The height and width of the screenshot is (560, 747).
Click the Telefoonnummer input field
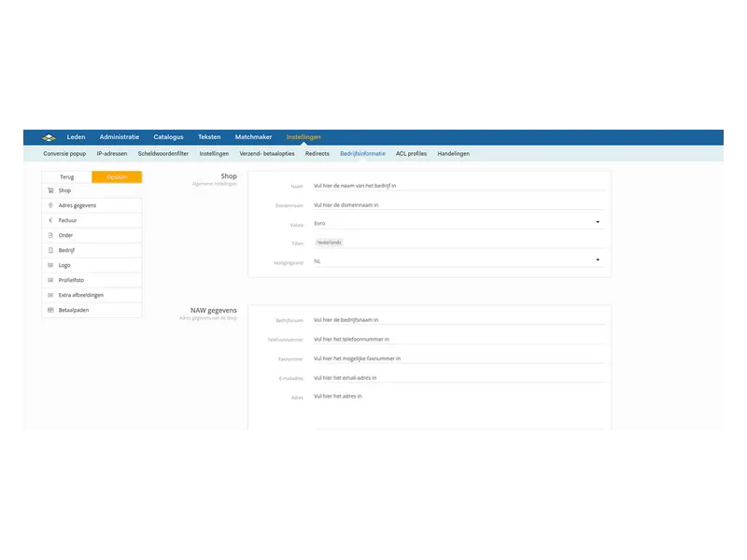click(459, 339)
